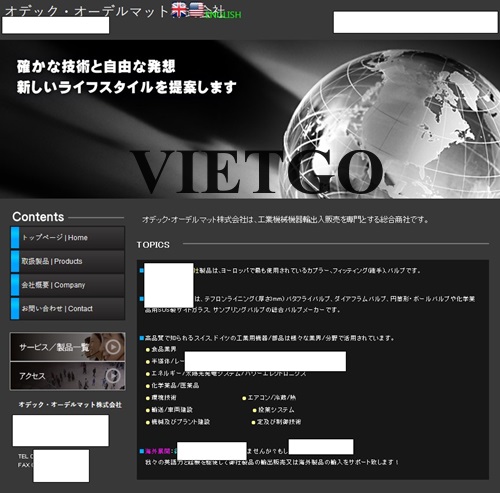Open the 取扱製品 | Products menu item
This screenshot has height=493, width=500.
click(68, 261)
